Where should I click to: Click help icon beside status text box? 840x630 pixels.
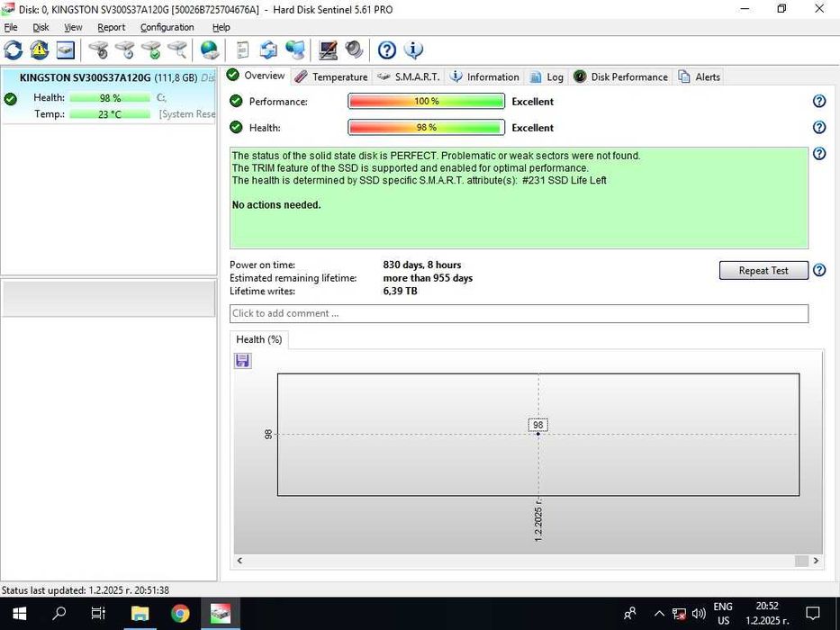[819, 154]
